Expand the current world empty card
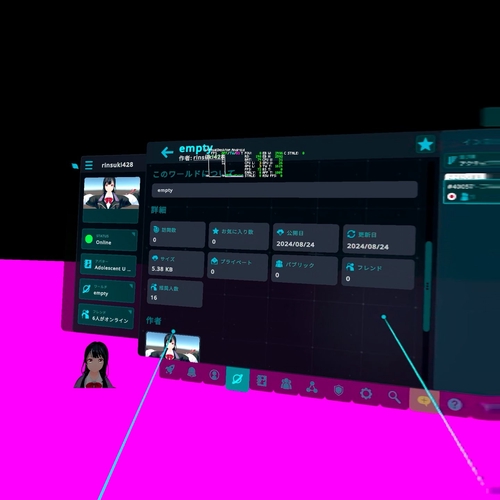The image size is (500, 500). (x=107, y=290)
